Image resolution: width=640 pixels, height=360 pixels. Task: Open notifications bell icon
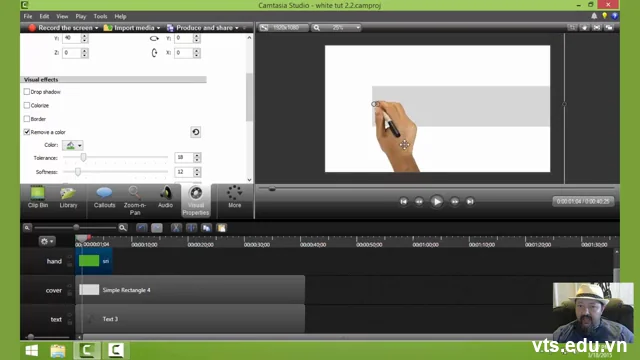click(594, 16)
